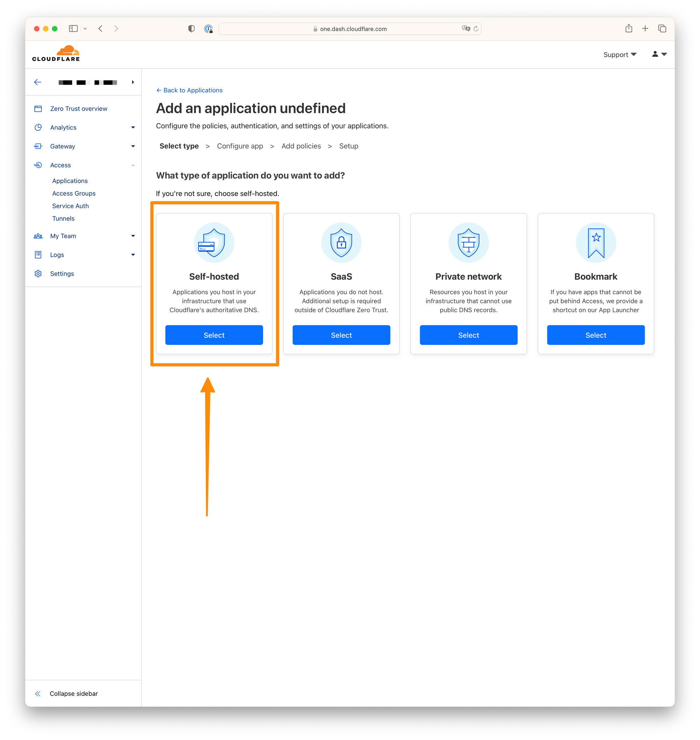Show browser tab overview
Image resolution: width=700 pixels, height=740 pixels.
click(662, 28)
